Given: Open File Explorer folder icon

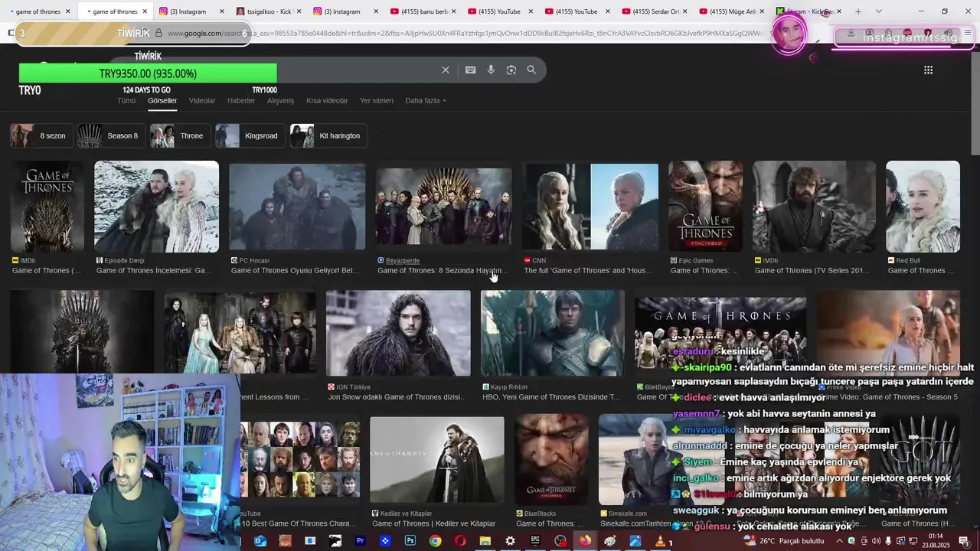Looking at the screenshot, I should point(485,541).
